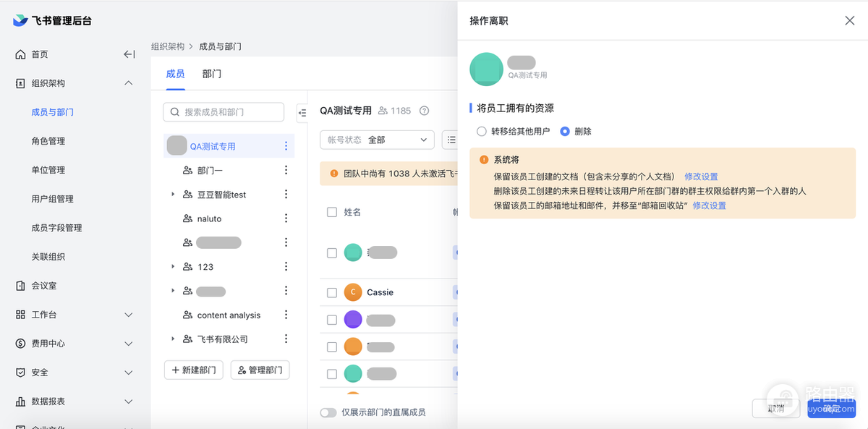Select the 删除 radio option
The height and width of the screenshot is (429, 868).
pyautogui.click(x=565, y=132)
